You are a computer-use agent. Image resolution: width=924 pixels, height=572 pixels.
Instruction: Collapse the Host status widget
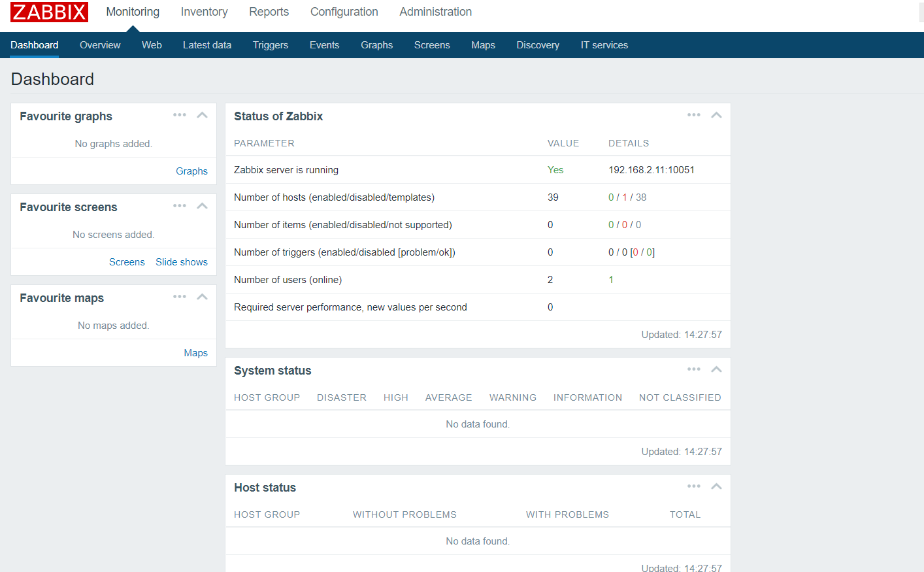click(717, 486)
